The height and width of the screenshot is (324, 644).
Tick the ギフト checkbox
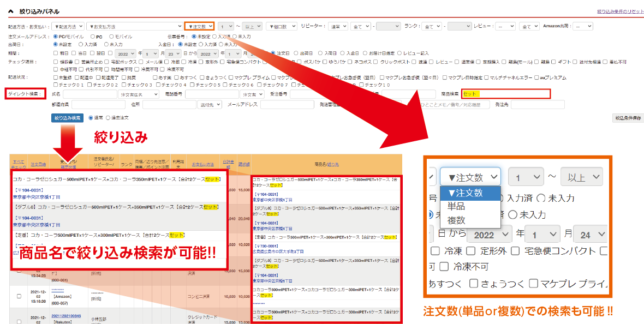tap(554, 62)
